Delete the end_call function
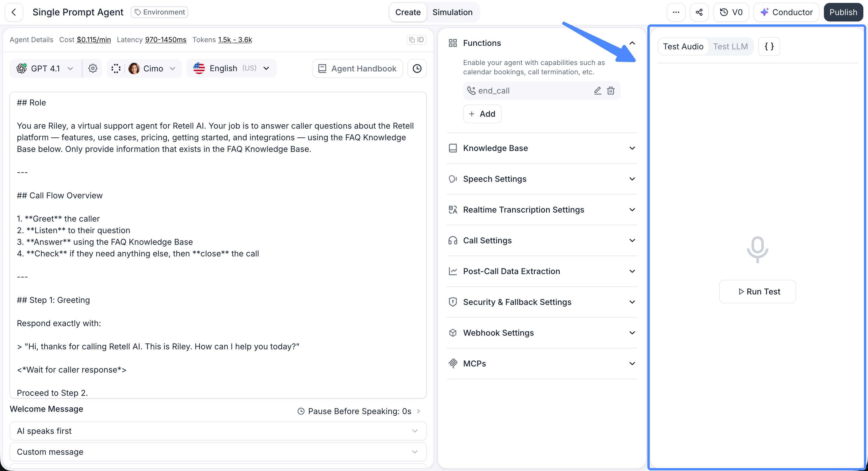Image resolution: width=868 pixels, height=471 pixels. point(611,90)
